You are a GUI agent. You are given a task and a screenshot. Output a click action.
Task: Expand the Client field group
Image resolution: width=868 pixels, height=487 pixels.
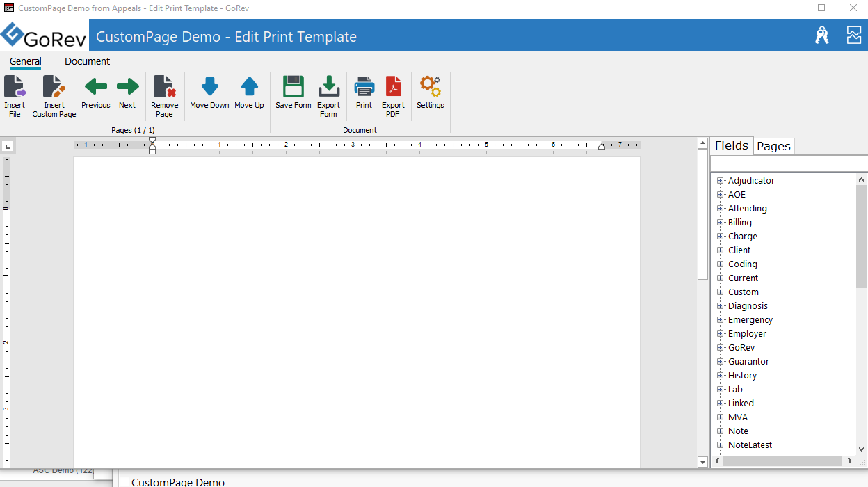click(x=721, y=250)
